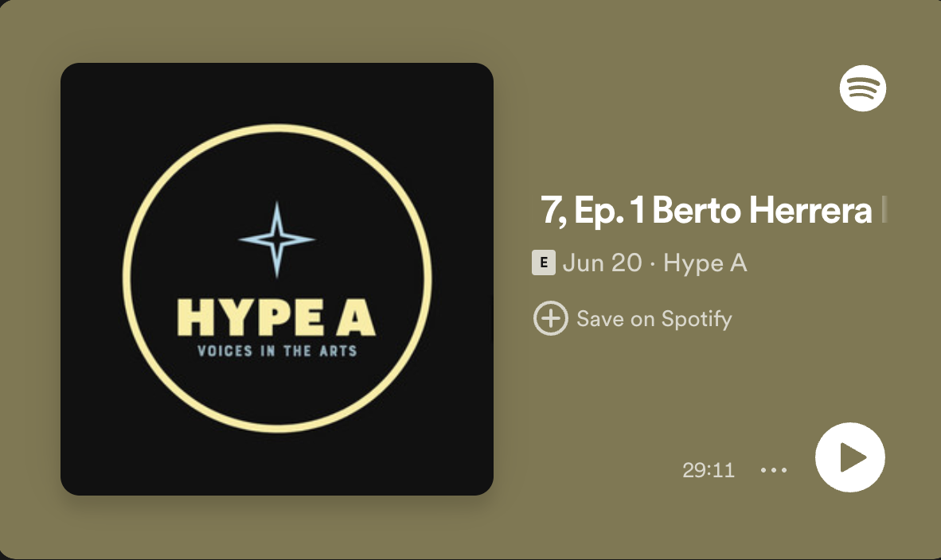The image size is (941, 560).
Task: Click the yellow 'HYPE A' artwork text
Action: [x=276, y=317]
